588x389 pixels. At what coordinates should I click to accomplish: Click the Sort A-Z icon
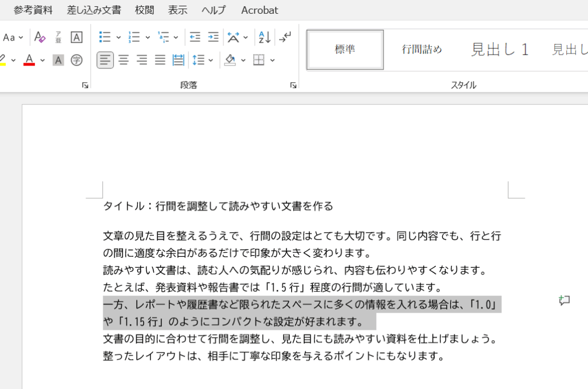264,37
